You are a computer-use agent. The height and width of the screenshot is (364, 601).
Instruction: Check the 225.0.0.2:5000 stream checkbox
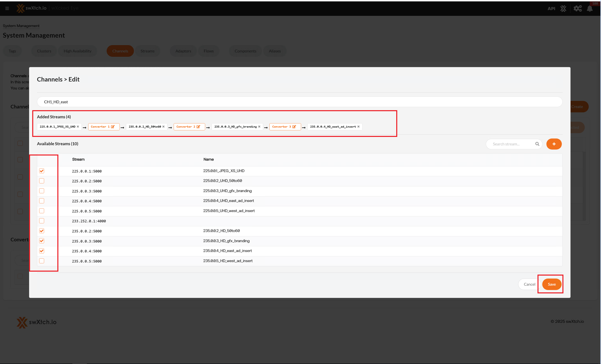click(42, 181)
